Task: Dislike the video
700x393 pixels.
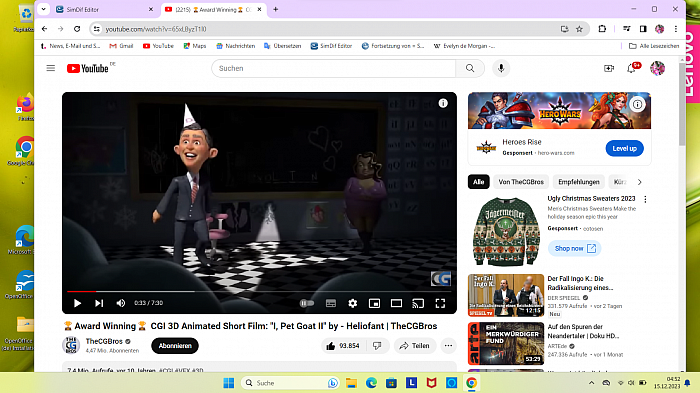Action: (x=377, y=346)
